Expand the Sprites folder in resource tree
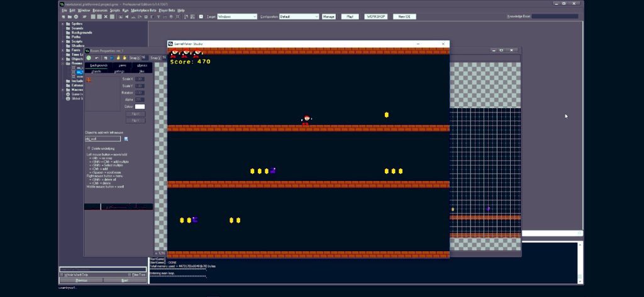Image resolution: width=644 pixels, height=297 pixels. click(x=63, y=24)
